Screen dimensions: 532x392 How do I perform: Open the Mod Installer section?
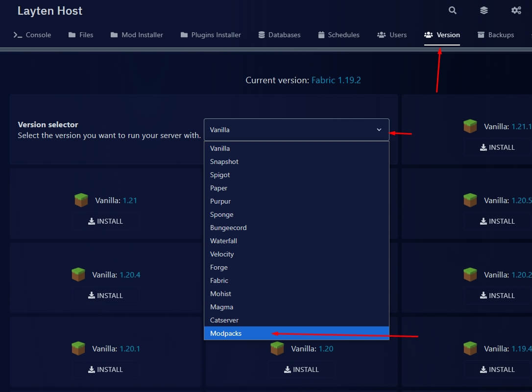[x=137, y=35]
